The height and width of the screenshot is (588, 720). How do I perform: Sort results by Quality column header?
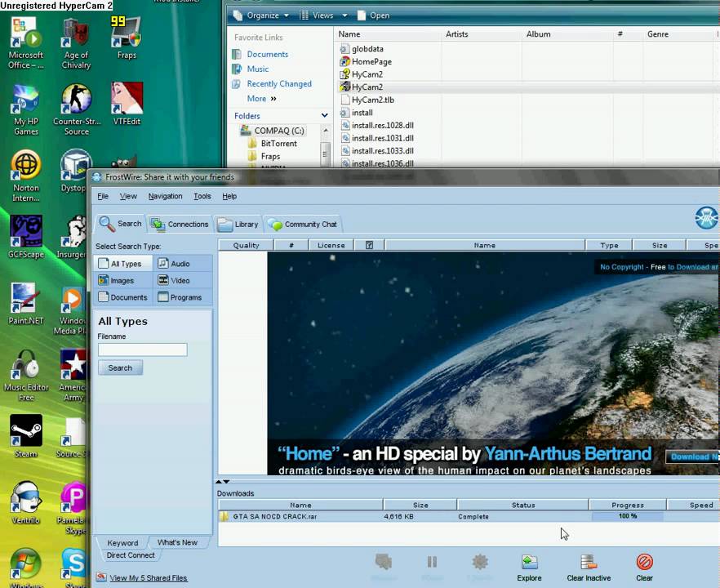(x=247, y=245)
